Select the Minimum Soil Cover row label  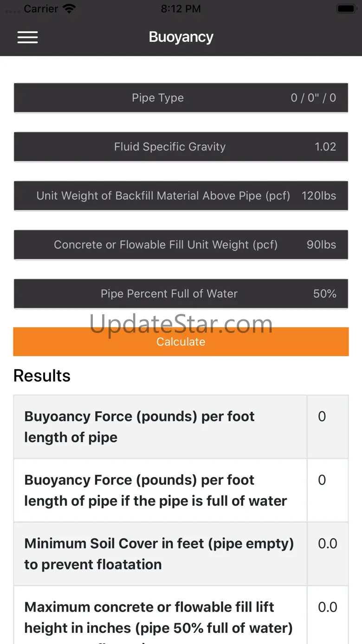159,554
